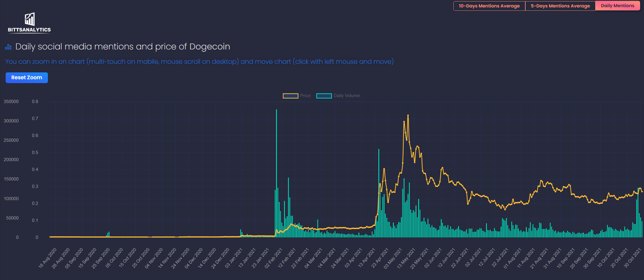Switch to 10-Days Mentions Average tab
This screenshot has height=280, width=644.
(489, 6)
